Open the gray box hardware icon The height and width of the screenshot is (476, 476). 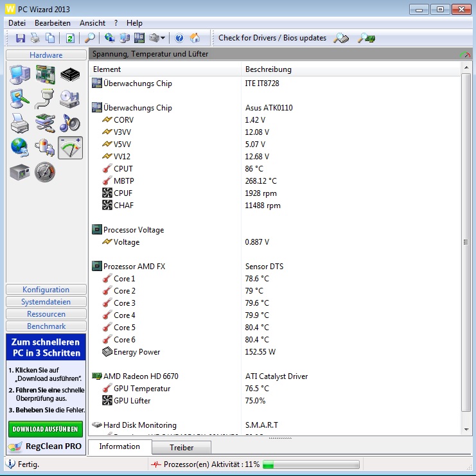(x=20, y=172)
